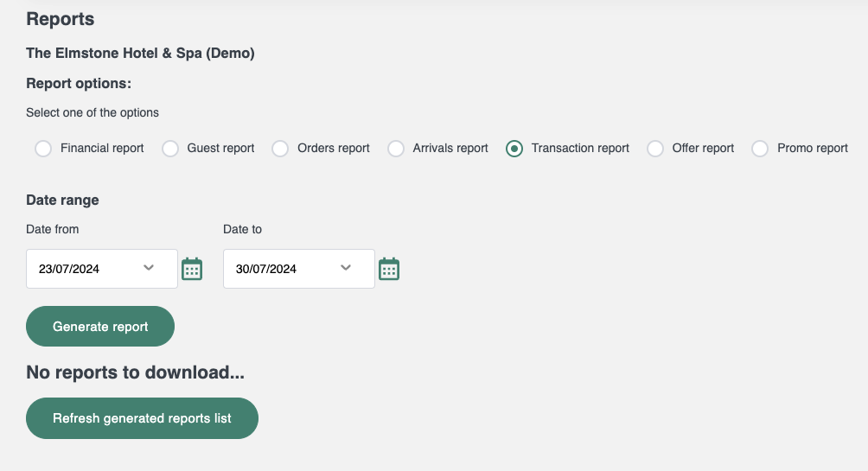Click the Generate report button
Image resolution: width=868 pixels, height=471 pixels.
(x=100, y=327)
